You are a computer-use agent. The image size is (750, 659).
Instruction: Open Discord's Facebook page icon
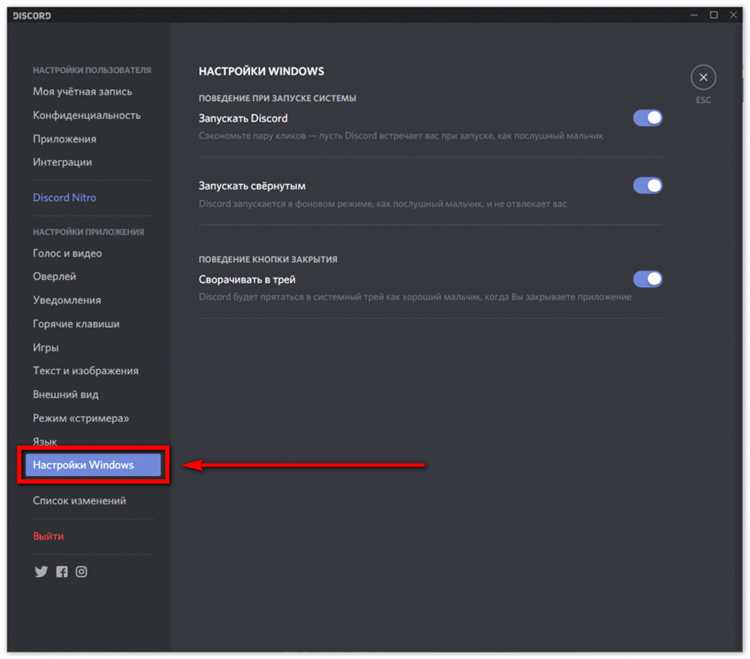click(x=62, y=571)
